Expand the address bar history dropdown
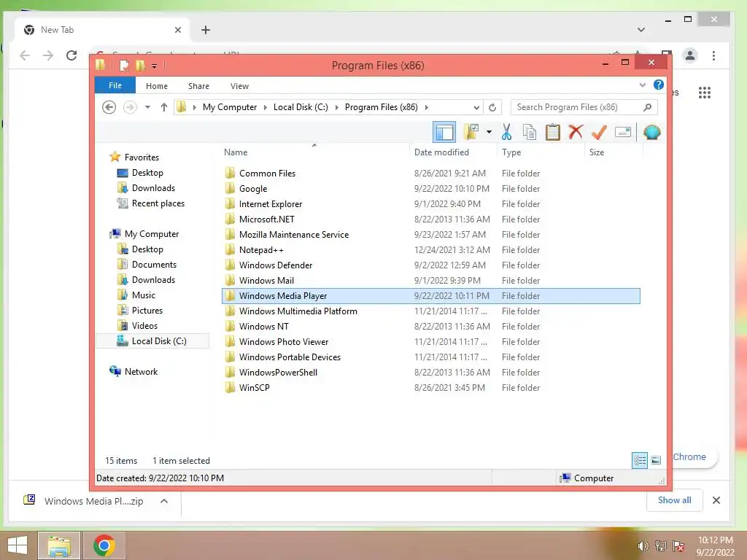The width and height of the screenshot is (747, 560). [x=476, y=107]
